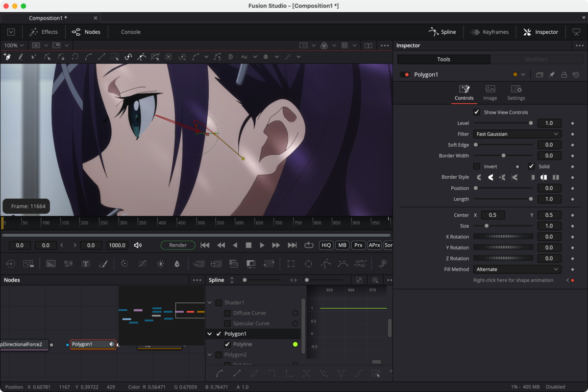588x392 pixels.
Task: Open the Keyframes panel button
Action: click(489, 32)
